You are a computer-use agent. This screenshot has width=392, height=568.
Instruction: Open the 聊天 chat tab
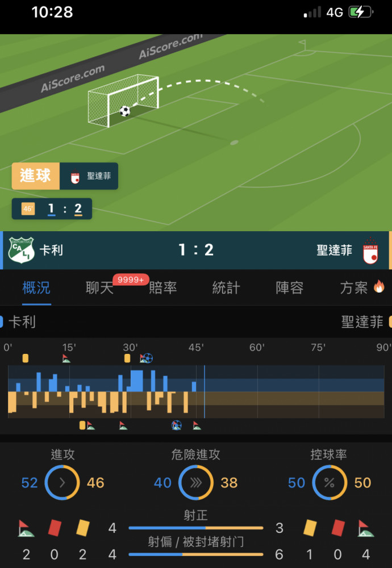tap(99, 288)
